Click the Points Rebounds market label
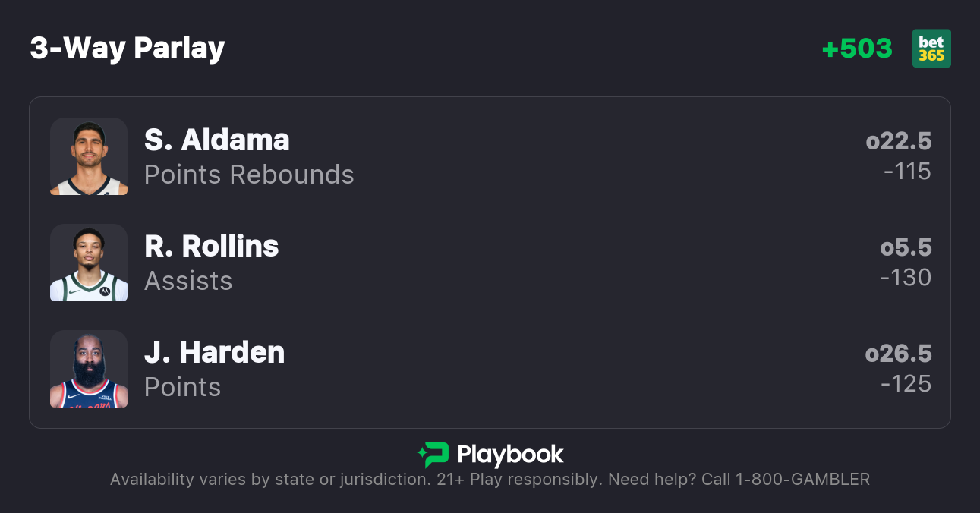The width and height of the screenshot is (980, 513). [x=249, y=175]
